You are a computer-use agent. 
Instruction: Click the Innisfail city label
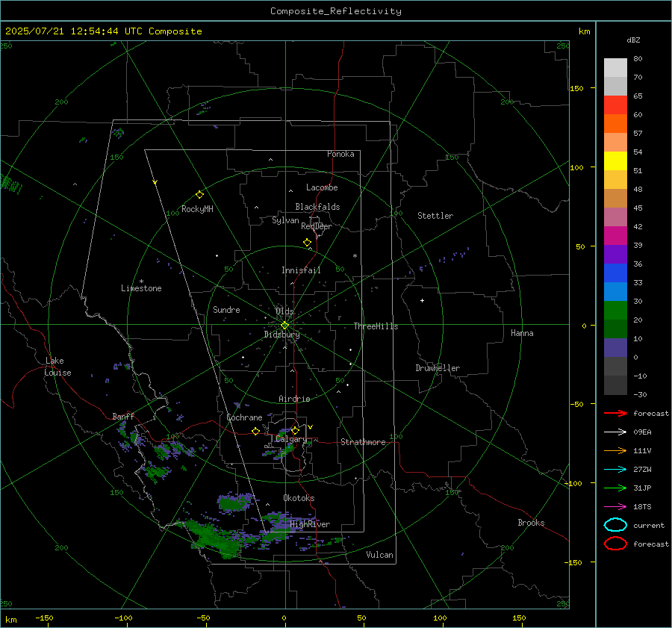pyautogui.click(x=301, y=270)
